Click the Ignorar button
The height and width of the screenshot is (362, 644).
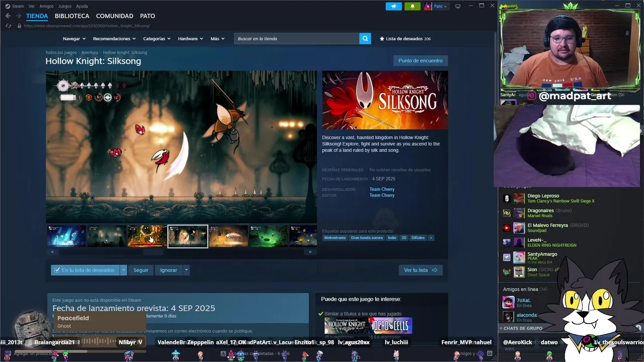tap(169, 270)
